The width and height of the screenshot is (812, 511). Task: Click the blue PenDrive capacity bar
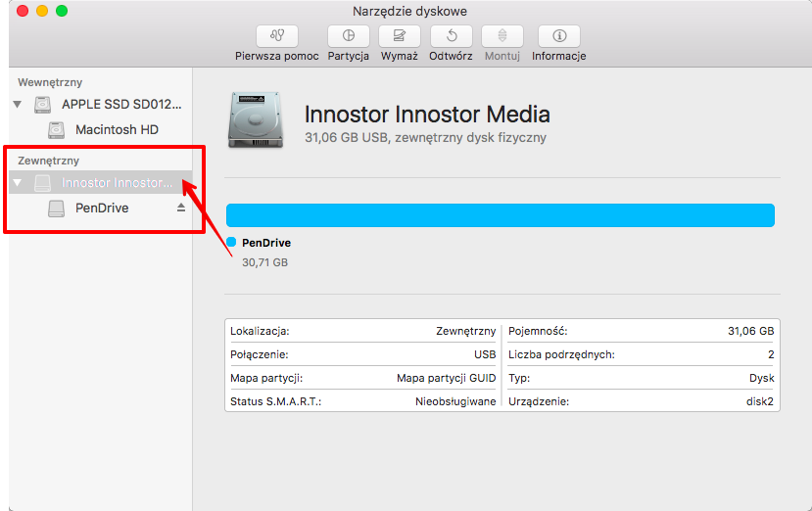(501, 214)
